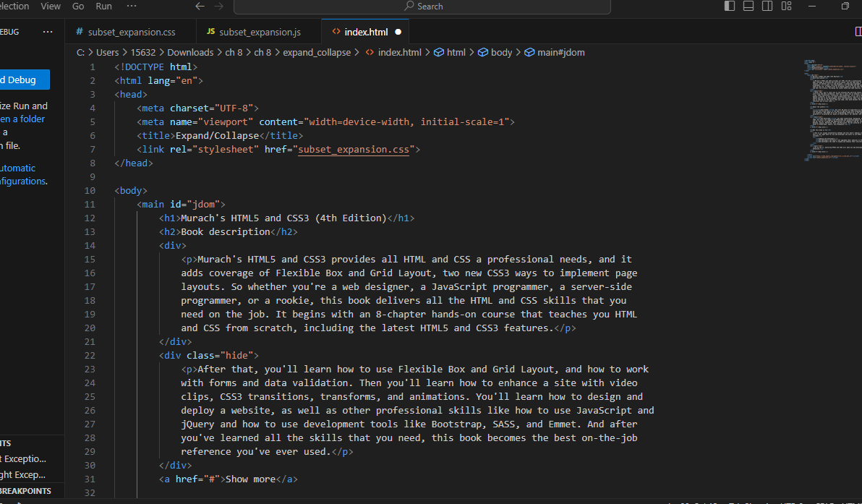Screen dimensions: 862x504
Task: Click line number 22 in the gutter
Action: click(90, 356)
